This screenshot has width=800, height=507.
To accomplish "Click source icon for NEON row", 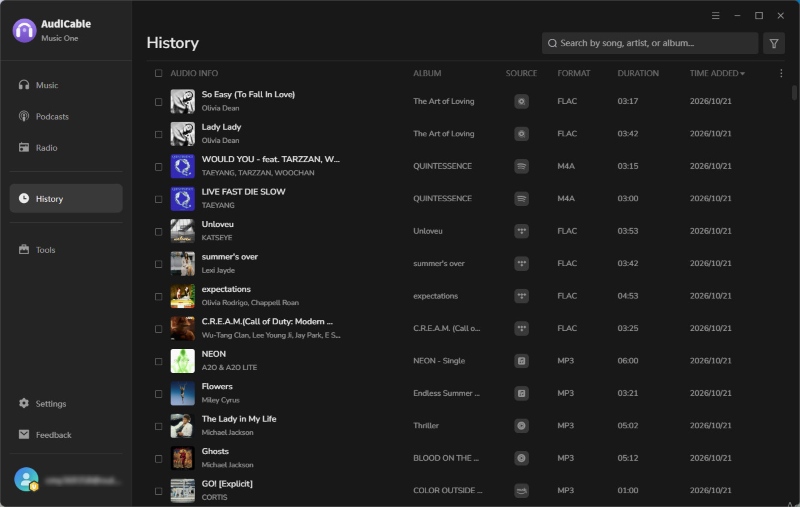I will (x=521, y=361).
